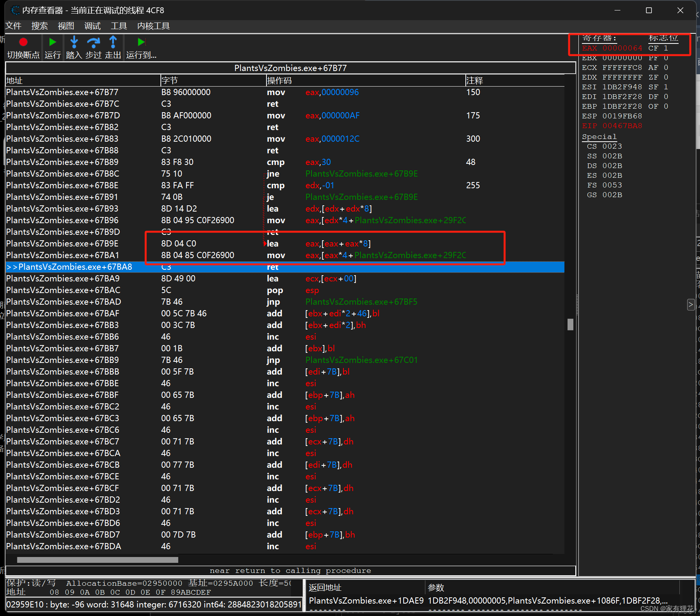Select the row at PlantsVsZombies.exe+67B77
700x616 pixels.
(x=285, y=92)
